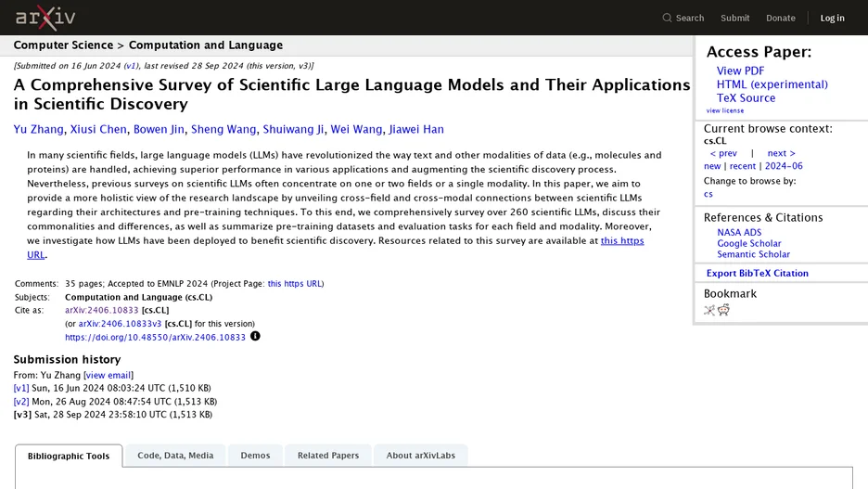
Task: Switch to Related Papers tab
Action: click(328, 456)
